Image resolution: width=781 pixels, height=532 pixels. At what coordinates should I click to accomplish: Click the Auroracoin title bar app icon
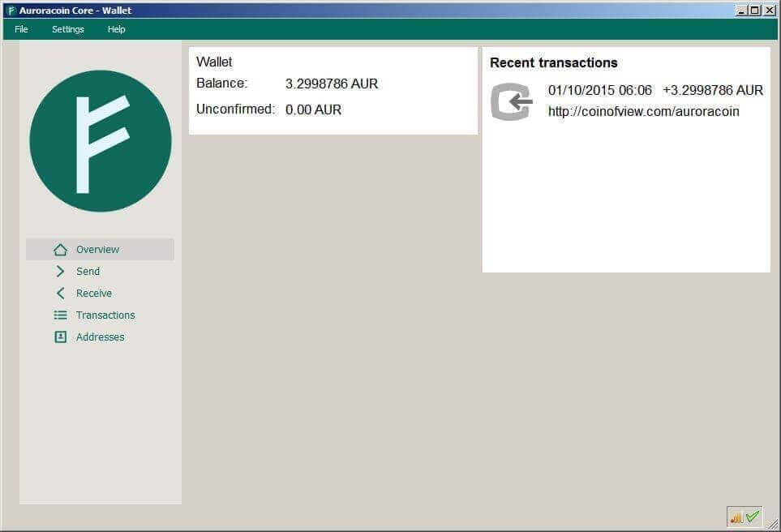(11, 11)
